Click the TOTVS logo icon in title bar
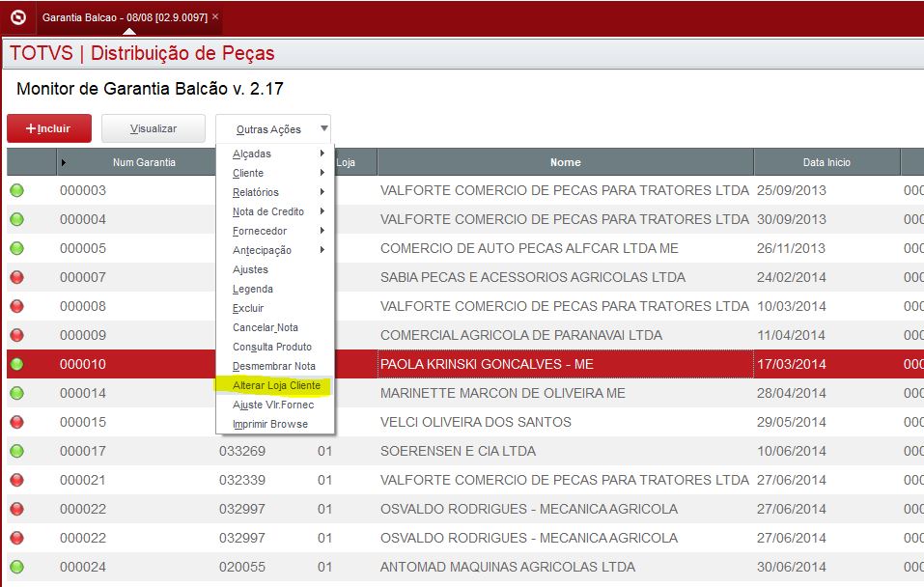 [x=18, y=17]
